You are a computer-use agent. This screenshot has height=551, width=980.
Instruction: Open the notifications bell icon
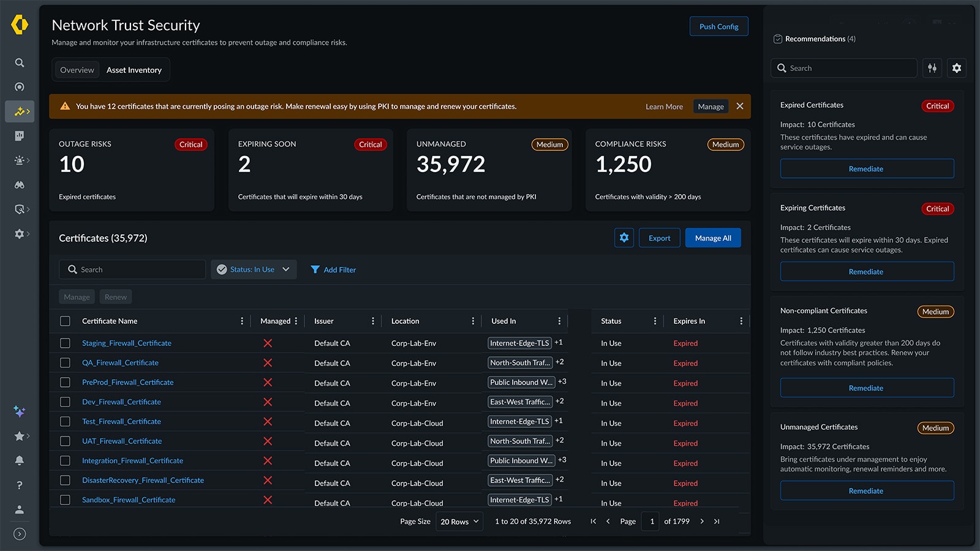tap(20, 460)
